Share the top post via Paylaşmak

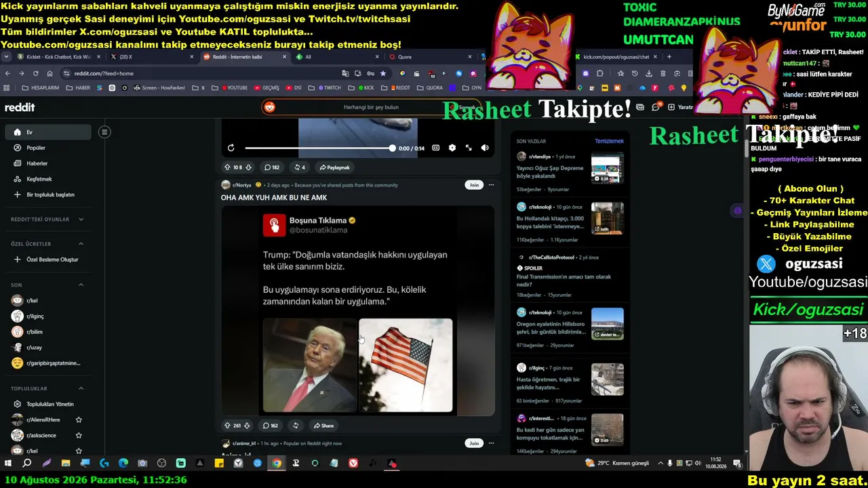click(334, 167)
